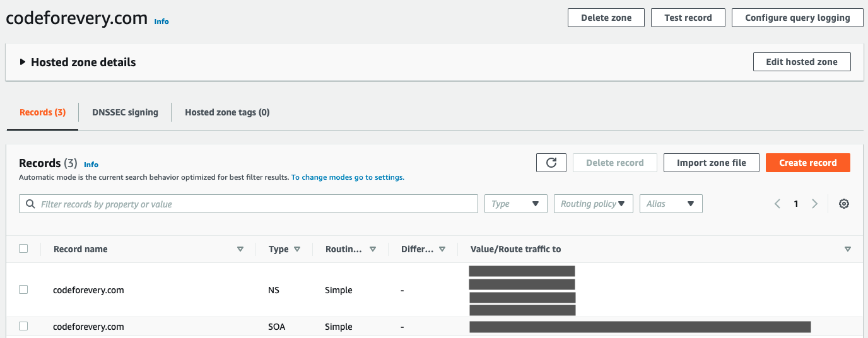Sort records by Type column arrow
This screenshot has height=338, width=868.
click(x=297, y=249)
